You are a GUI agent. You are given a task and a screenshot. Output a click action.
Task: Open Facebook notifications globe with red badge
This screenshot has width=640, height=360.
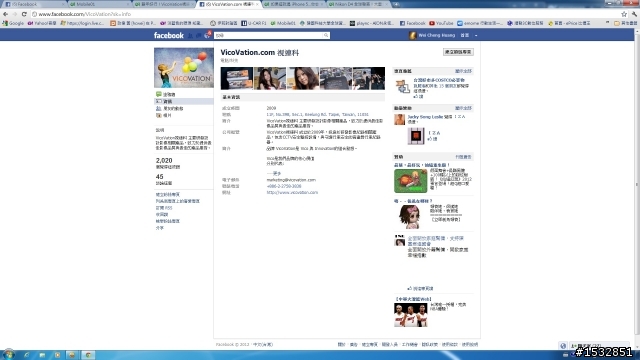click(x=207, y=35)
